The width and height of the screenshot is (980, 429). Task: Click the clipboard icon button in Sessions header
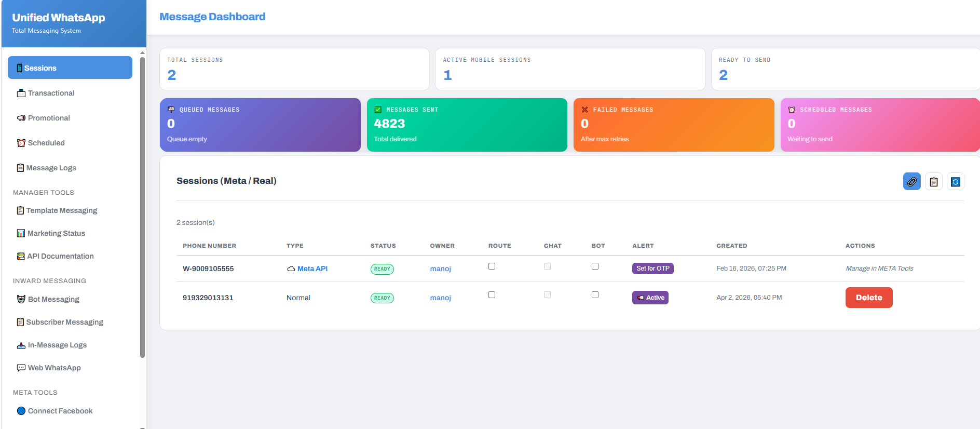coord(933,182)
